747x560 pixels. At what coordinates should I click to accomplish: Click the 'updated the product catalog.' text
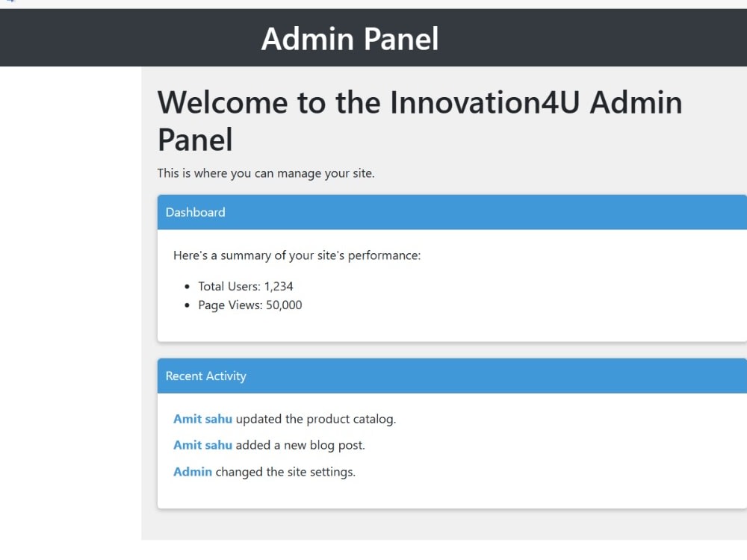(x=316, y=419)
